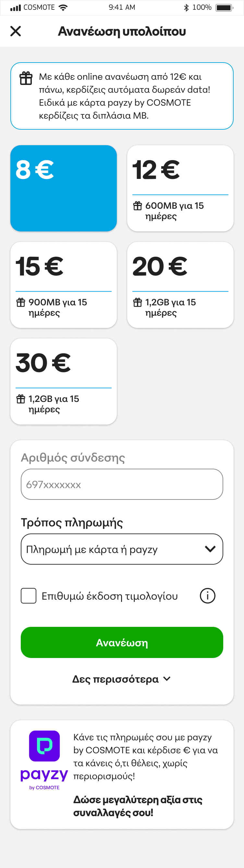Tap gift icon next to 900MB offer
Screen dimensions: 244x868
click(x=21, y=302)
